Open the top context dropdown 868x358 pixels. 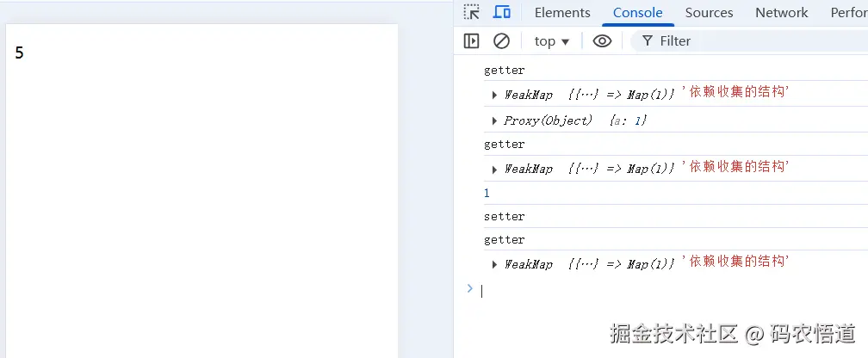coord(551,40)
